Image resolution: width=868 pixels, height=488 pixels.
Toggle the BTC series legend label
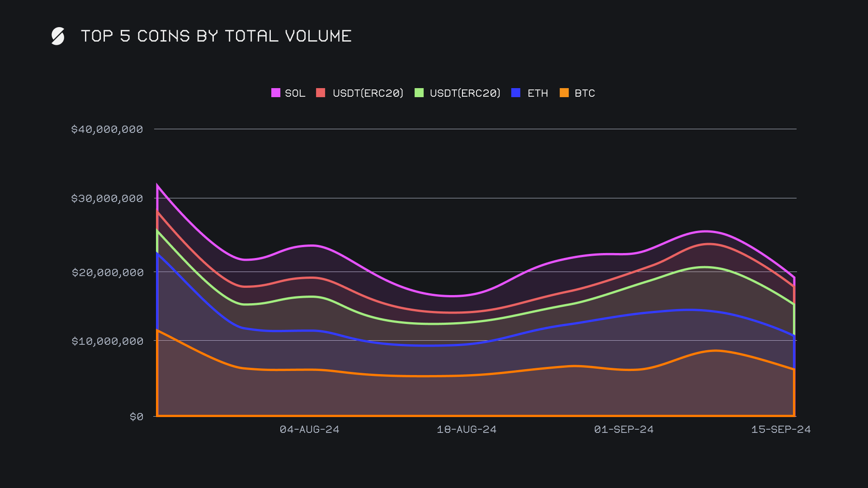coord(585,93)
